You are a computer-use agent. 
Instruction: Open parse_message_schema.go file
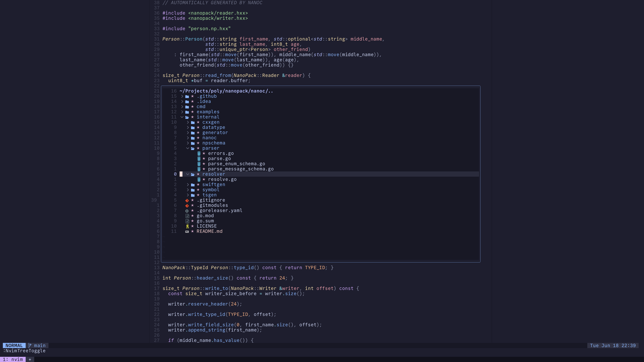[x=240, y=169]
